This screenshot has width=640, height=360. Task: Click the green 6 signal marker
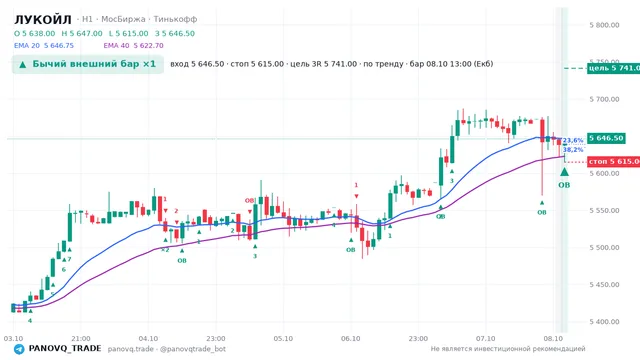click(x=64, y=269)
